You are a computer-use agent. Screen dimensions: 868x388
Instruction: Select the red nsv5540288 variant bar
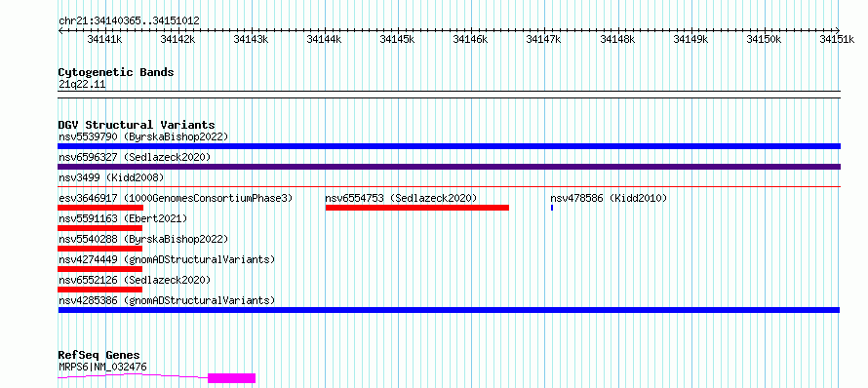[100, 249]
